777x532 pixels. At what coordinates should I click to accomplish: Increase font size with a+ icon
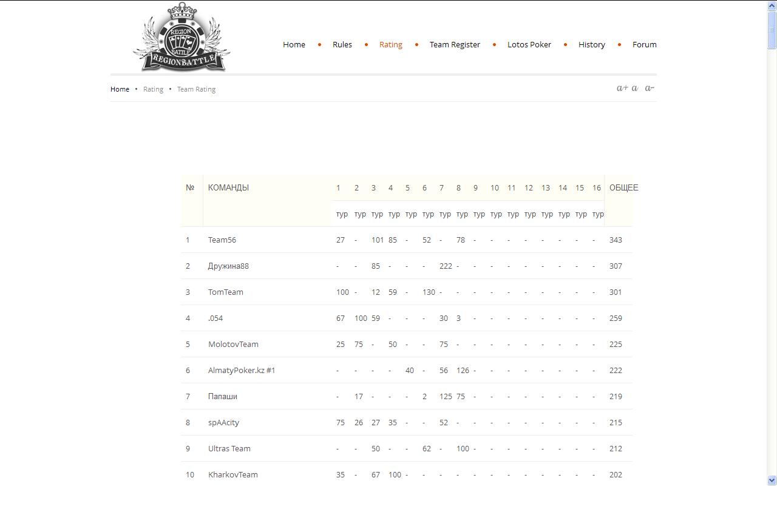coord(622,89)
